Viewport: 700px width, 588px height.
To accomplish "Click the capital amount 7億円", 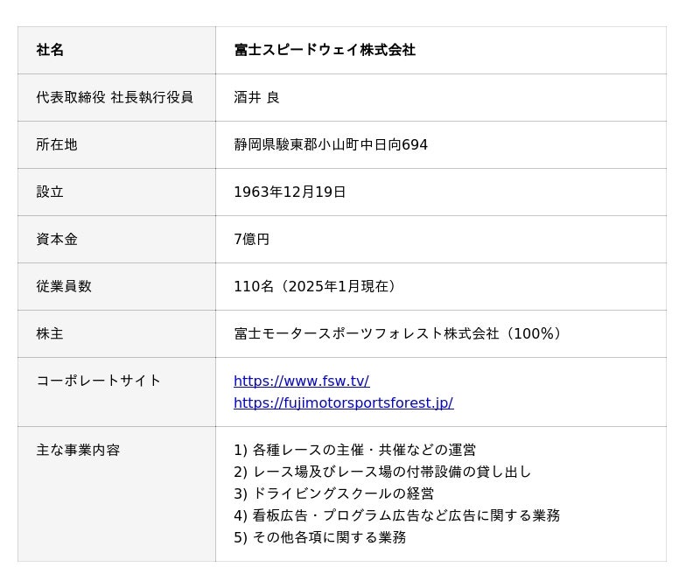I will coord(251,240).
